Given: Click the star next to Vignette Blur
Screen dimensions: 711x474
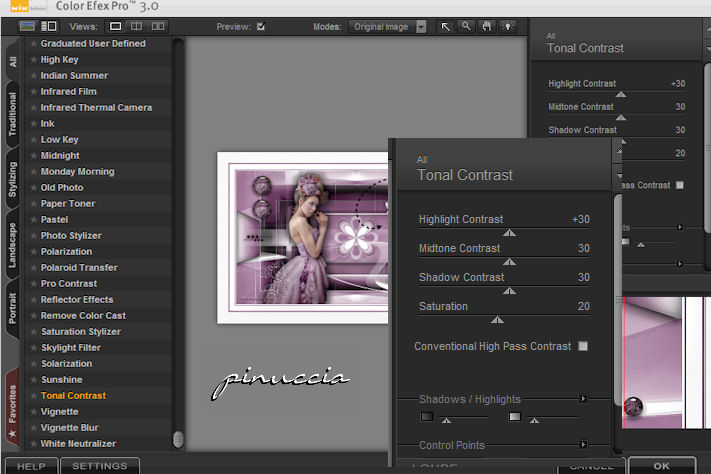Looking at the screenshot, I should [x=34, y=428].
